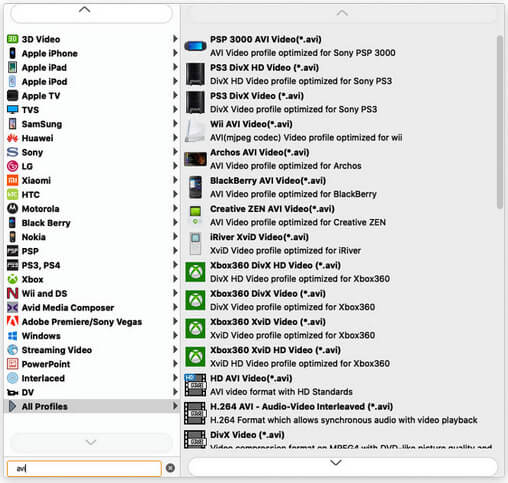Select Xbox360 XviD HD Video (*.avi)
The image size is (508, 483).
(x=339, y=357)
